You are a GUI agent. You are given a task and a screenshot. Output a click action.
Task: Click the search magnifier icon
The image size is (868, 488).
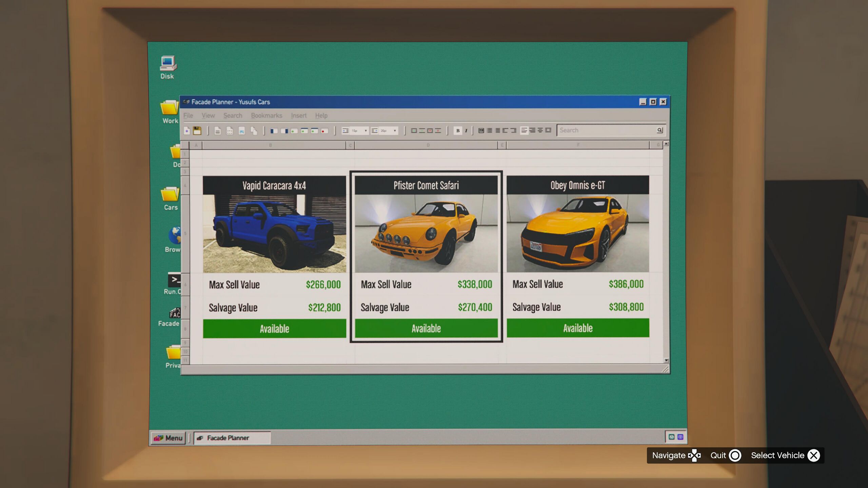(659, 130)
